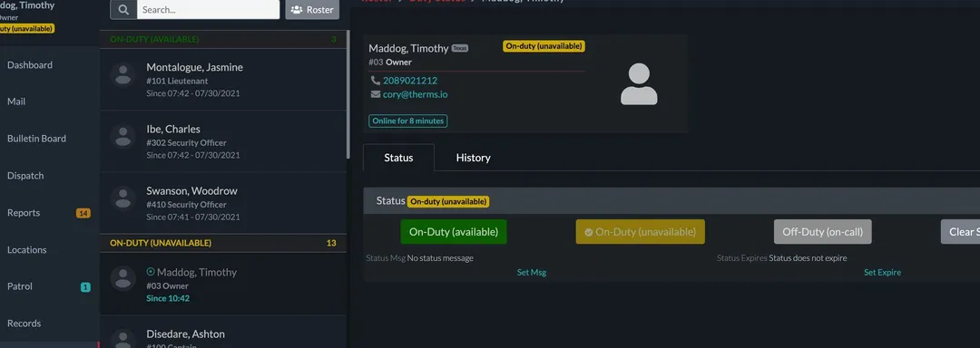The image size is (980, 348).
Task: Open Montalogue, Jasmine roster entry
Action: coord(223,80)
